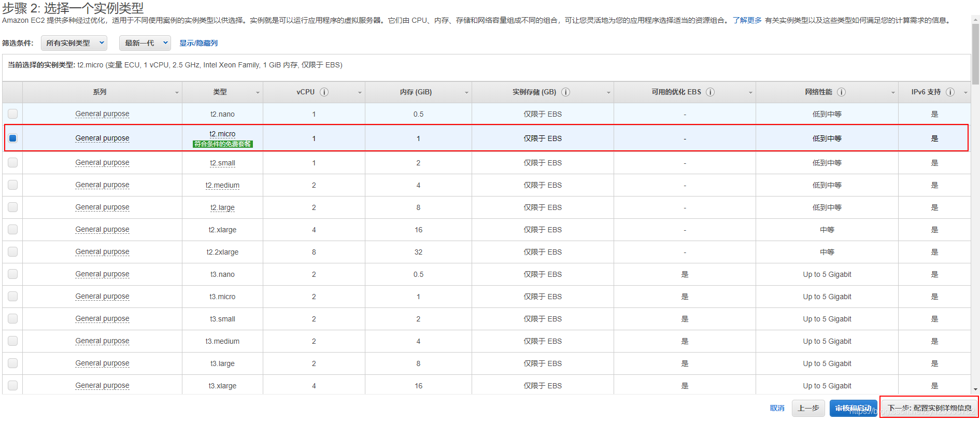
Task: Click the t2.micro type label
Action: click(x=222, y=134)
